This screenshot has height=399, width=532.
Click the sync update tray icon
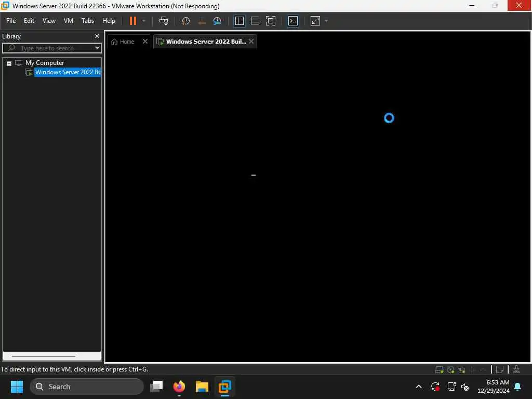[x=435, y=387]
